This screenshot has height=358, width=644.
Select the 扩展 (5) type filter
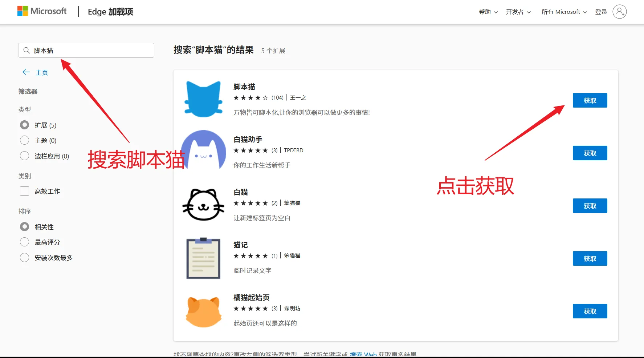tap(24, 125)
